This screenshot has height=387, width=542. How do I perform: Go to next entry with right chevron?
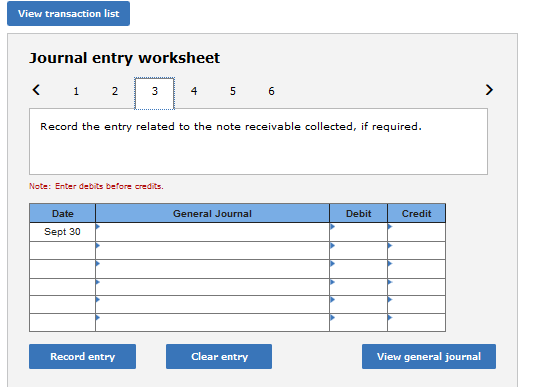pos(489,90)
